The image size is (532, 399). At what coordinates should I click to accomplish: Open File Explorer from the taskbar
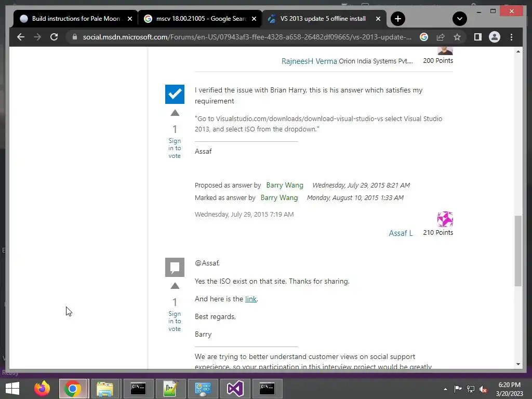click(105, 389)
